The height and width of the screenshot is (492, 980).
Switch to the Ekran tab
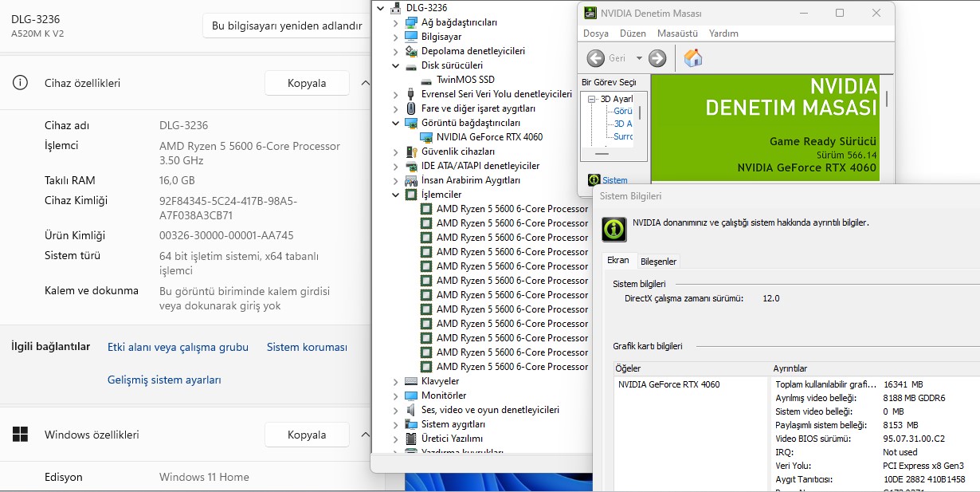click(x=618, y=261)
